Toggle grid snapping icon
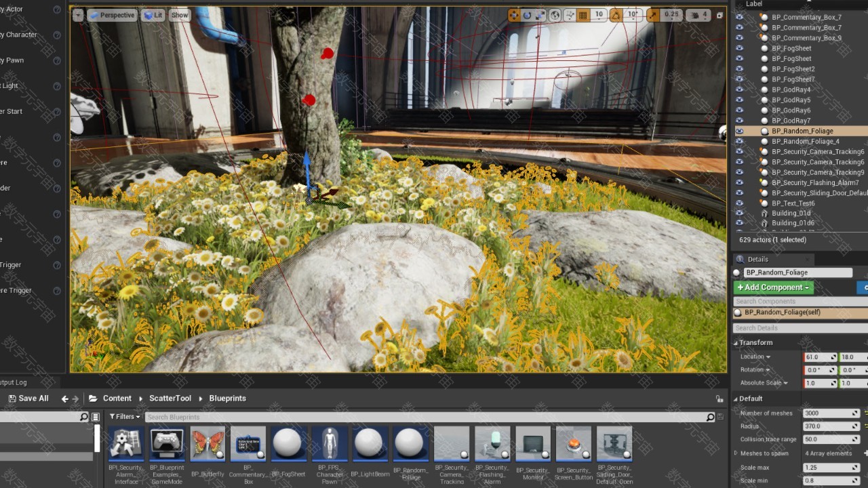This screenshot has height=488, width=868. point(583,15)
